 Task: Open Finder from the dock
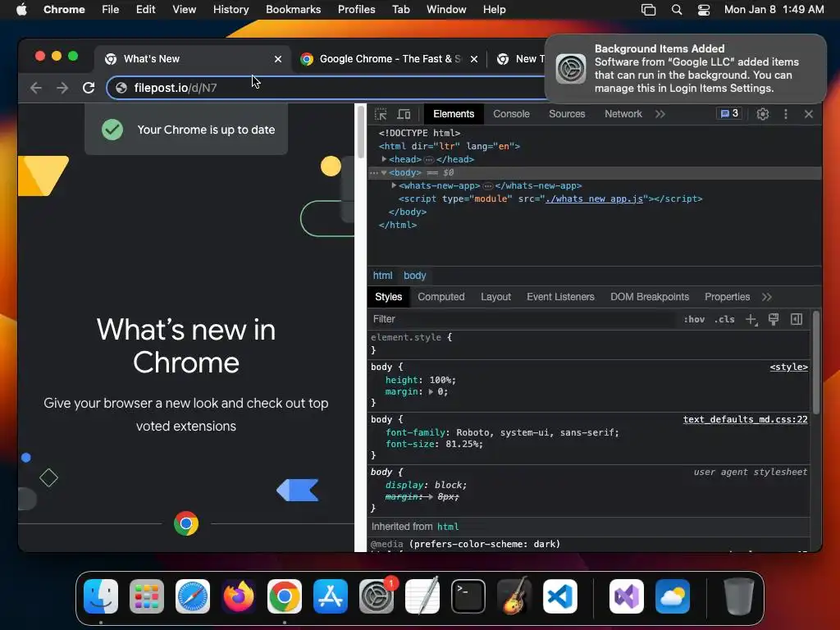(x=101, y=596)
